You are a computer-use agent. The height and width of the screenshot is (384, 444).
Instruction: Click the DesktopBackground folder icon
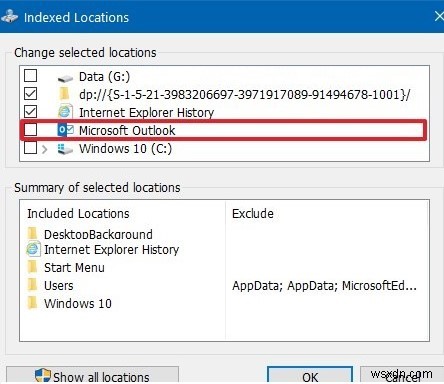(32, 233)
